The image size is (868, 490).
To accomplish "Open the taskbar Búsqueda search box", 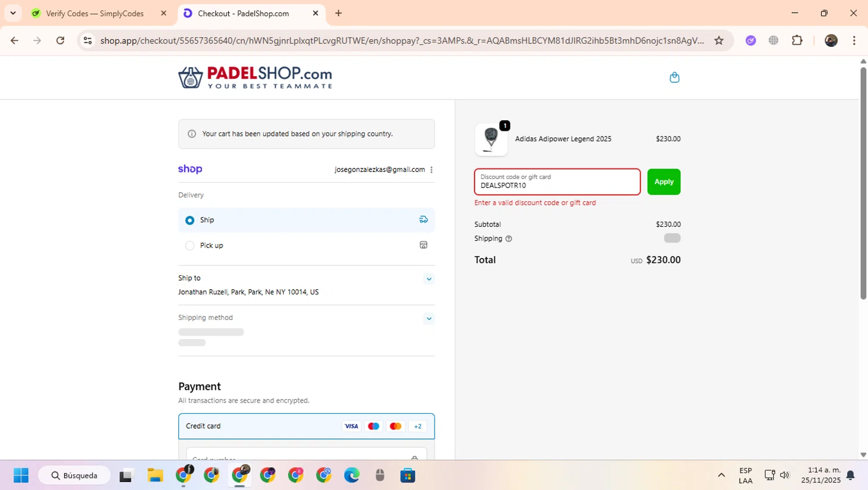I will [x=74, y=476].
